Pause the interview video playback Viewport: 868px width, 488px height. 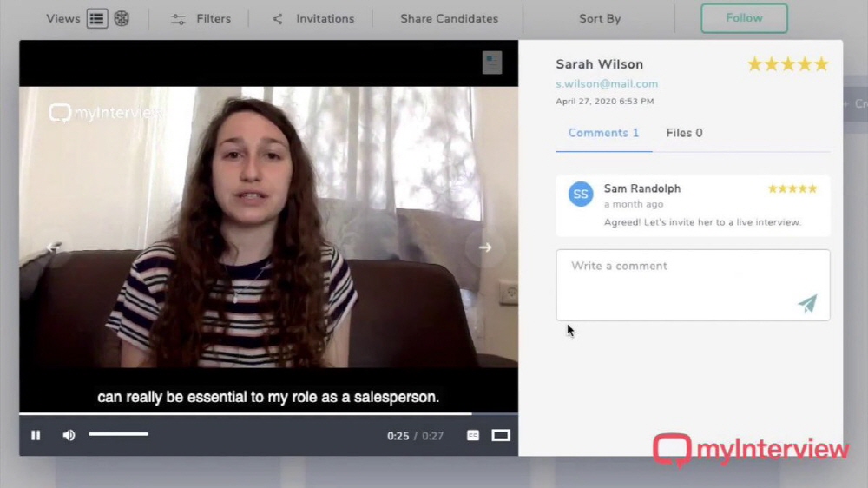click(36, 435)
